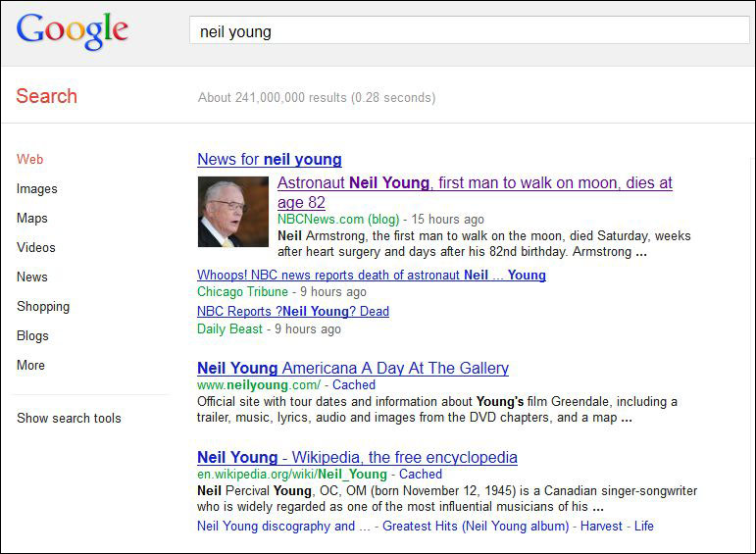Click the search box containing neil young
This screenshot has height=554, width=756.
coord(469,30)
